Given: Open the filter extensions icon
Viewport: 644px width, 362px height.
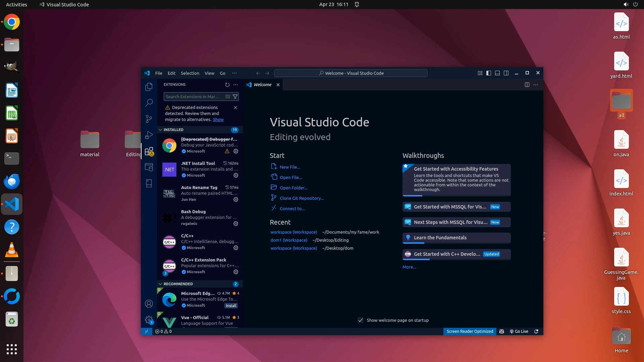Looking at the screenshot, I should pyautogui.click(x=235, y=97).
